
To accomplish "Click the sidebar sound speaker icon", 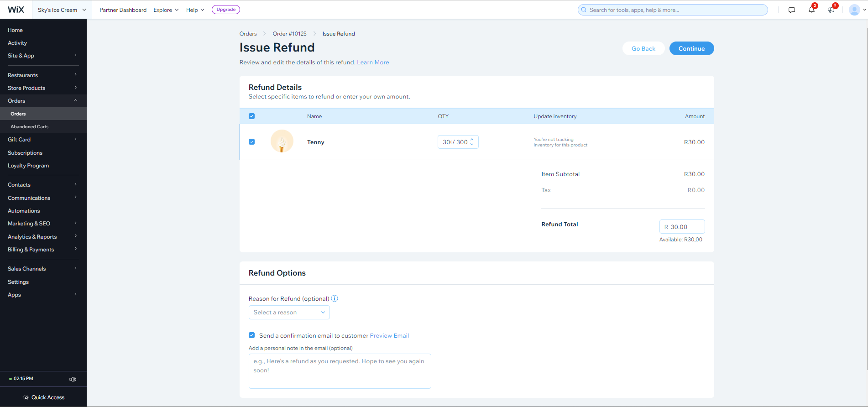I will pyautogui.click(x=73, y=379).
